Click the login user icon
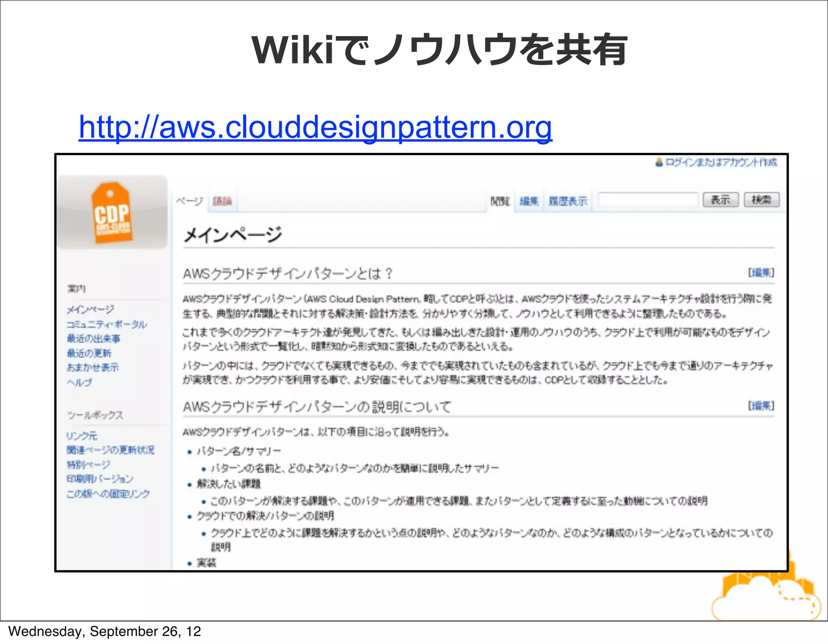This screenshot has width=828, height=644. click(659, 163)
